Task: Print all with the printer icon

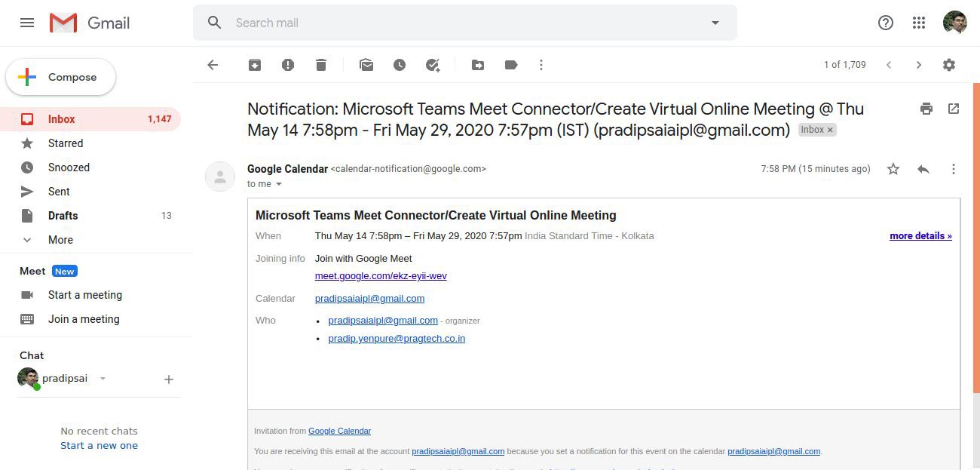Action: coord(926,109)
